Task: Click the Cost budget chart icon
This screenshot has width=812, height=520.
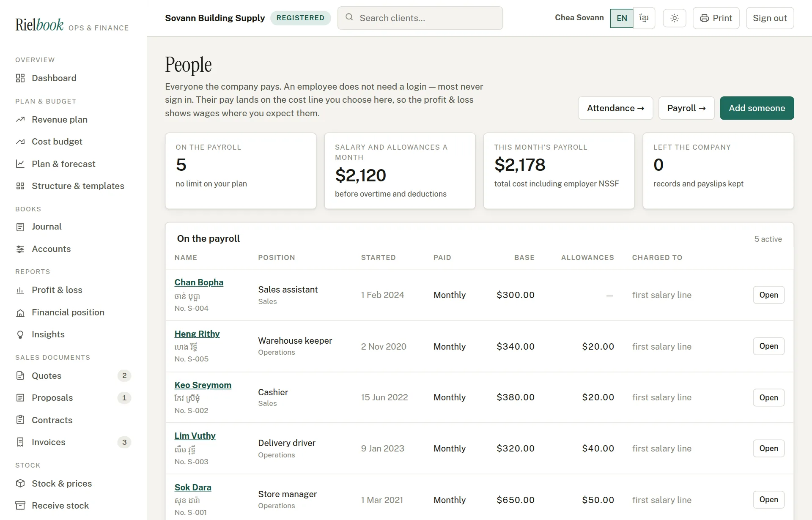Action: (x=20, y=142)
